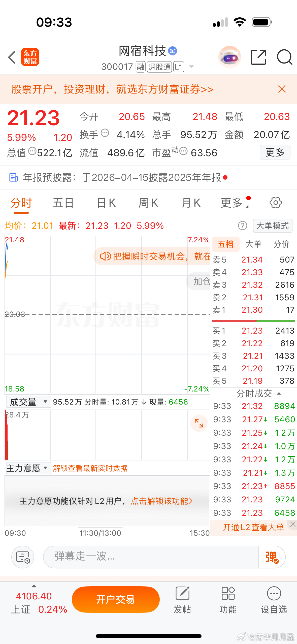Open the danmaku settings list icon
Viewport: 297px width, 644px height.
(23, 557)
